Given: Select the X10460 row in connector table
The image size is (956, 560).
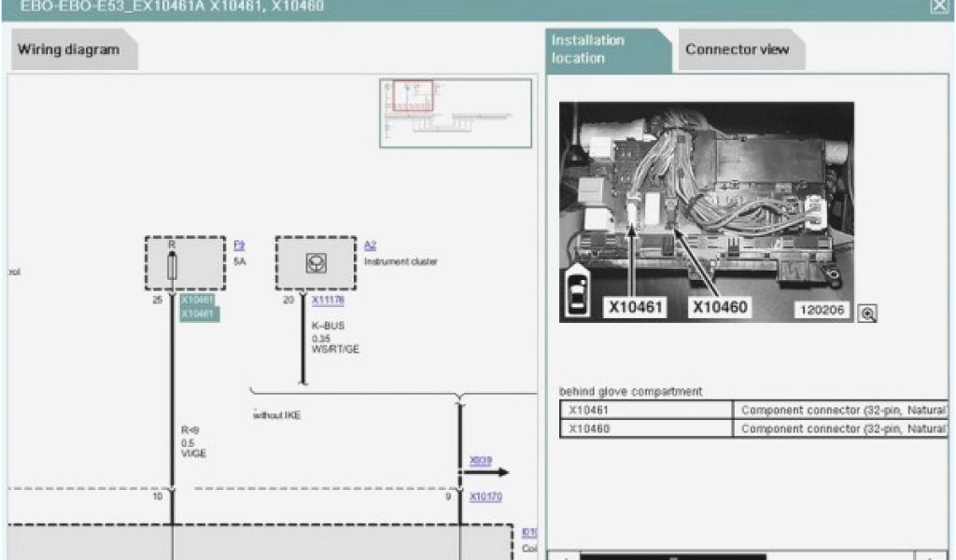Looking at the screenshot, I should point(646,428).
